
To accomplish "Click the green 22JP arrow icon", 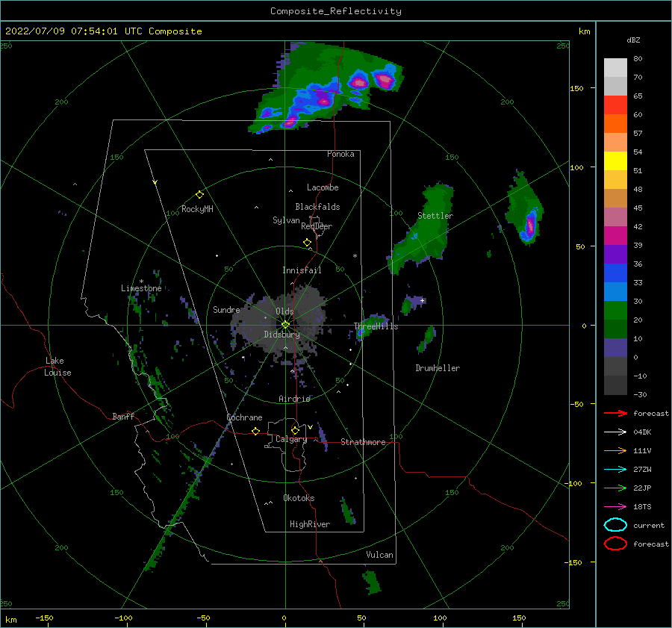I will click(615, 488).
